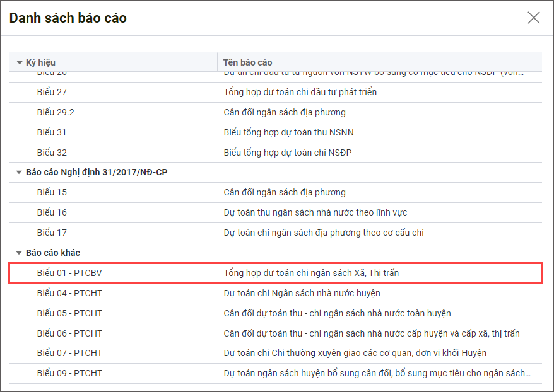Open Biểu 32 tổng hợp dự toán chi NSĐP

[288, 153]
